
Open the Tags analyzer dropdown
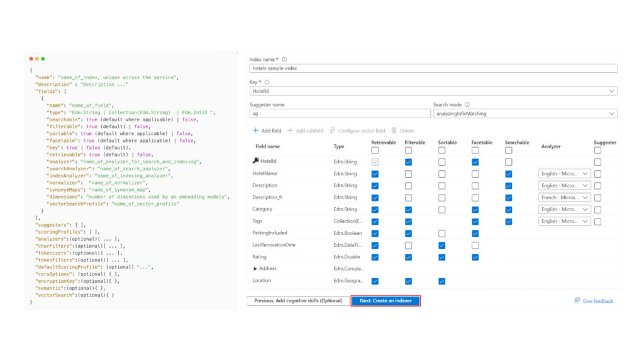point(565,221)
